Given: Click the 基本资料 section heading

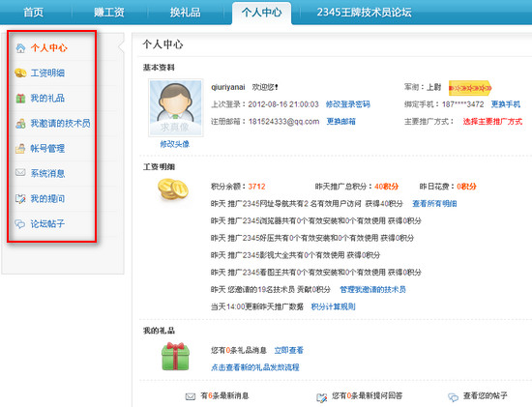Looking at the screenshot, I should (159, 68).
